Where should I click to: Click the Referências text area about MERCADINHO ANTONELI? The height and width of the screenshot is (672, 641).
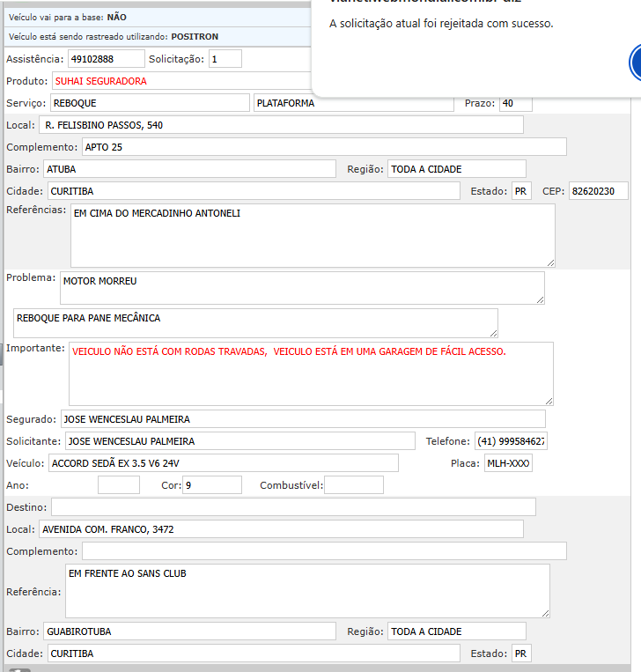tap(313, 235)
